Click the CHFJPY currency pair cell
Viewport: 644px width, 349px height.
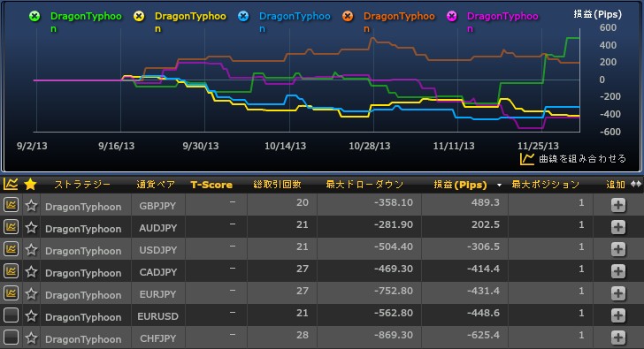(157, 338)
